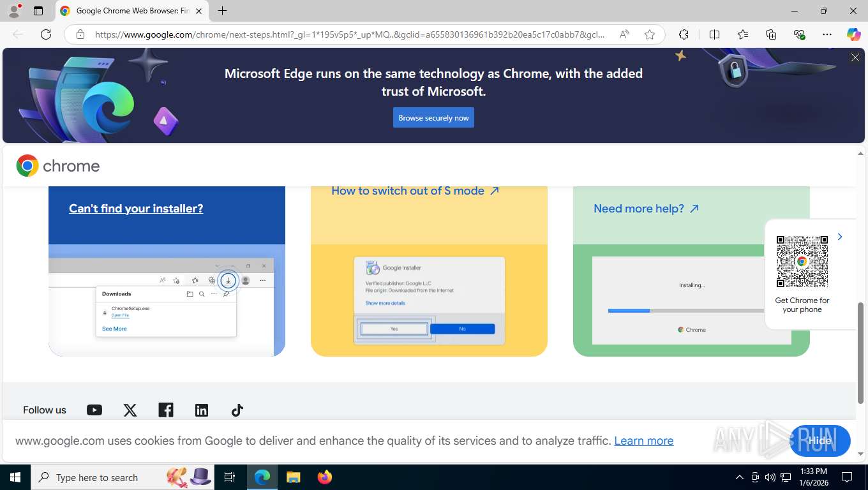Click the Downloads illustration thumbnail
This screenshot has height=490, width=868.
tap(167, 300)
